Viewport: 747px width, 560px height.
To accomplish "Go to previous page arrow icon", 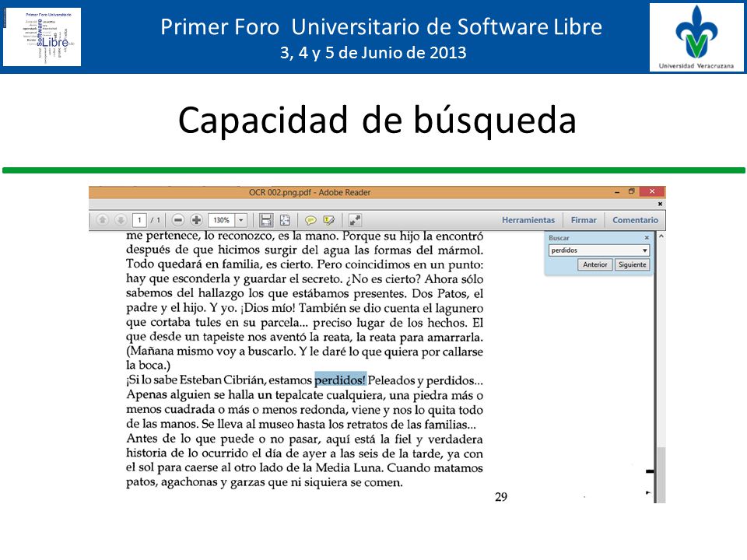I will click(103, 220).
